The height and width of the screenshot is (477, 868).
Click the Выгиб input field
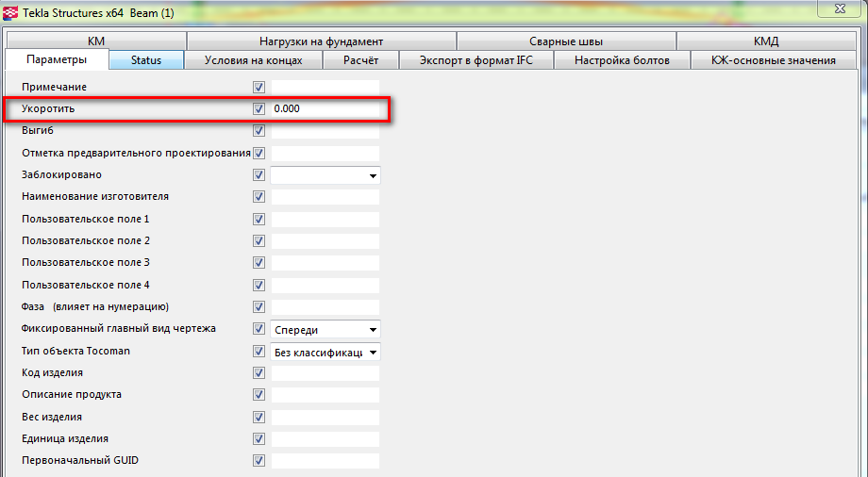coord(325,131)
